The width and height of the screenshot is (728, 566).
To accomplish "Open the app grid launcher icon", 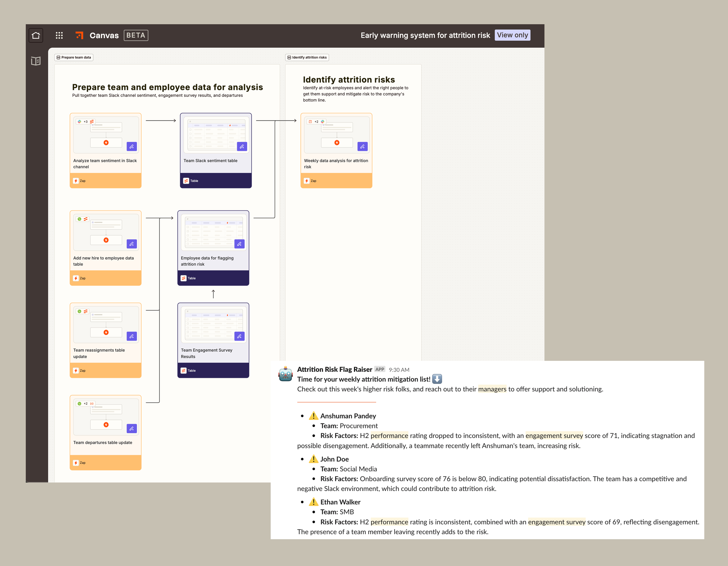I will click(x=59, y=35).
